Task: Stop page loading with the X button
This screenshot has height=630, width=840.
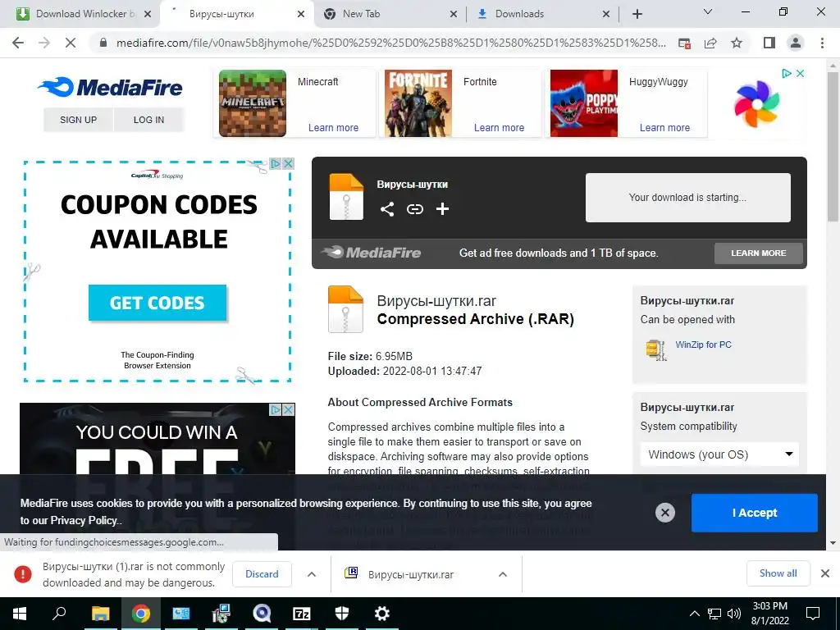Action: pos(71,43)
